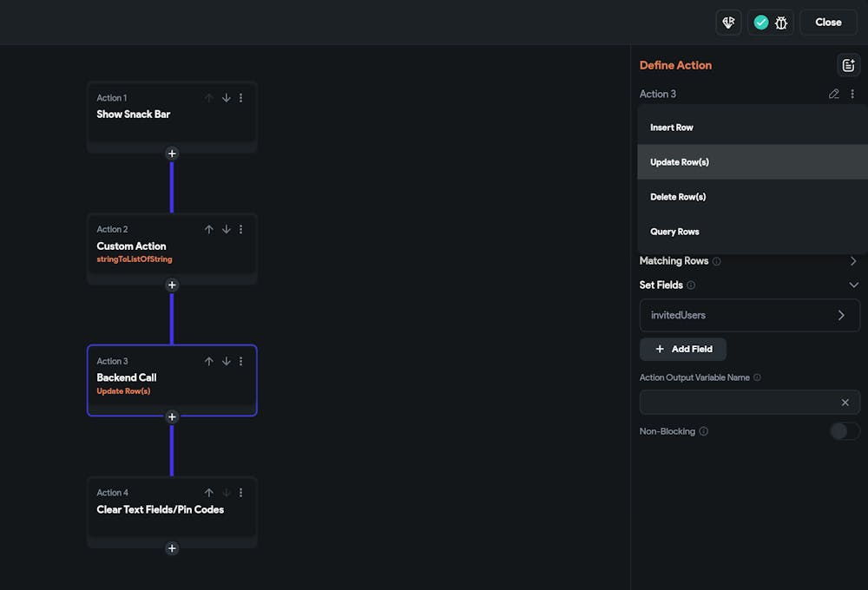Move Action 3 down with arrow icon
Screen dimensions: 868x590
click(226, 361)
